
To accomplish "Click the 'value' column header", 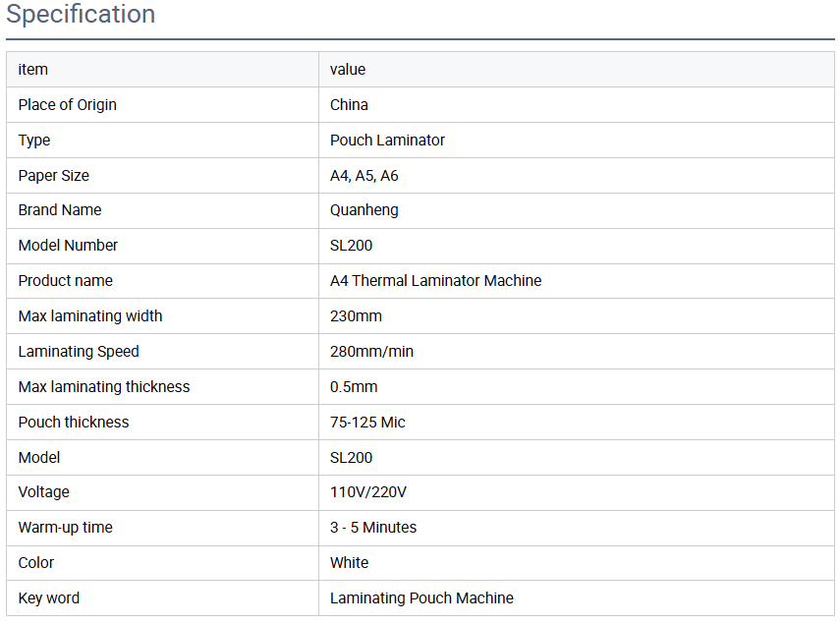I will pos(348,70).
